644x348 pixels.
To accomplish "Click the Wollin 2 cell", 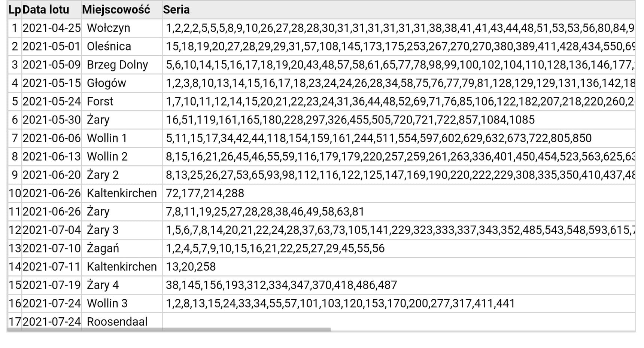I will [x=107, y=156].
